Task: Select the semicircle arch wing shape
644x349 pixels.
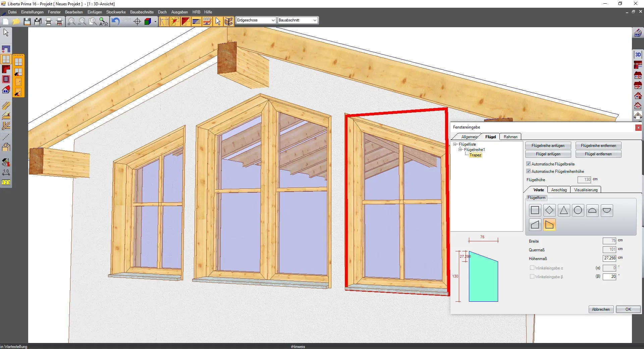Action: (592, 210)
